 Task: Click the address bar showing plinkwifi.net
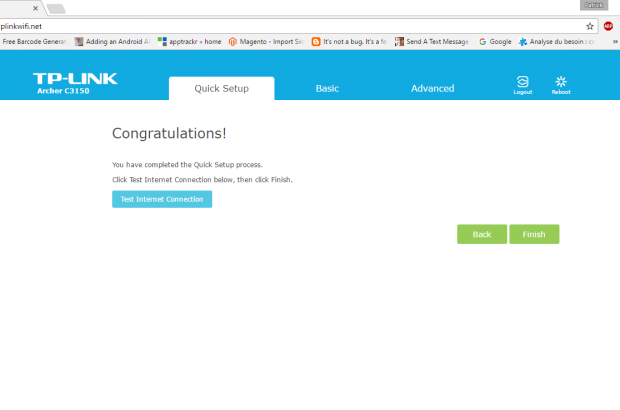click(290, 26)
